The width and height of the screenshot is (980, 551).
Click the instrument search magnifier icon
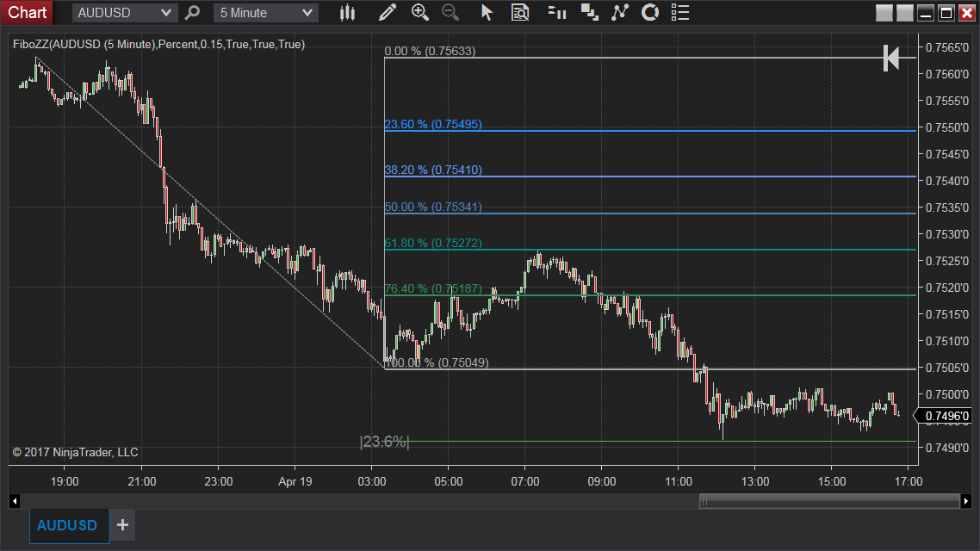[x=193, y=13]
